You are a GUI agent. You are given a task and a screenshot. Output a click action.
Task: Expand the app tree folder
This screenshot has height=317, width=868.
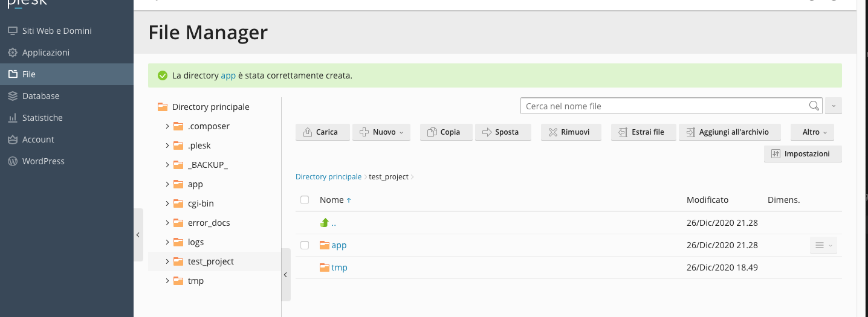click(x=167, y=184)
